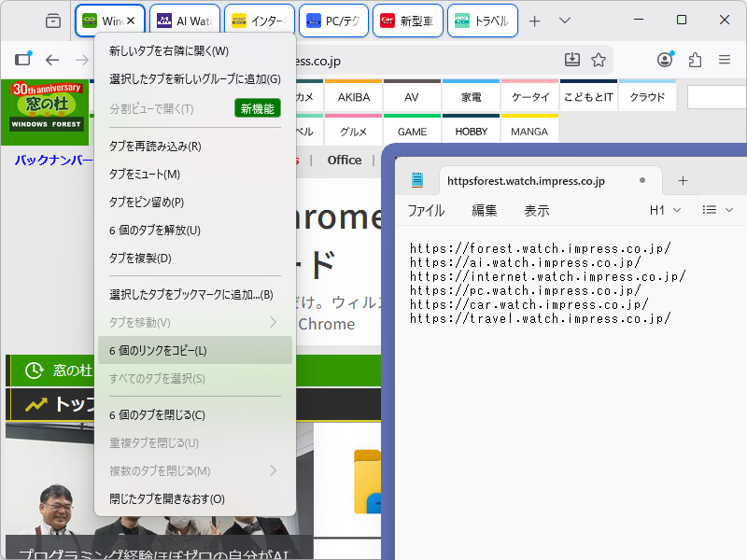Bookmark this page using the star icon
Viewport: 747px width, 560px height.
[x=598, y=59]
